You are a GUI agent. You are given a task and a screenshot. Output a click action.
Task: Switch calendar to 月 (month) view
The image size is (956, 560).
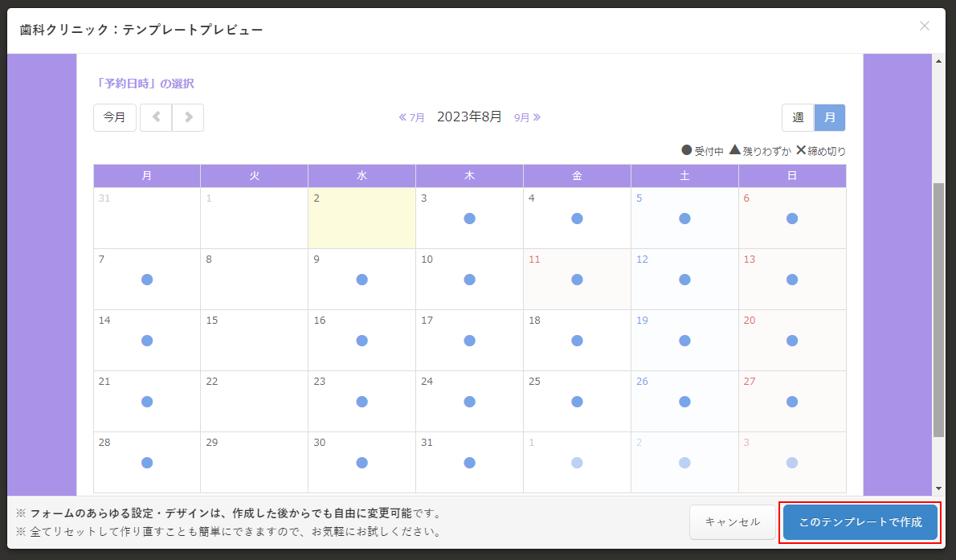[830, 117]
